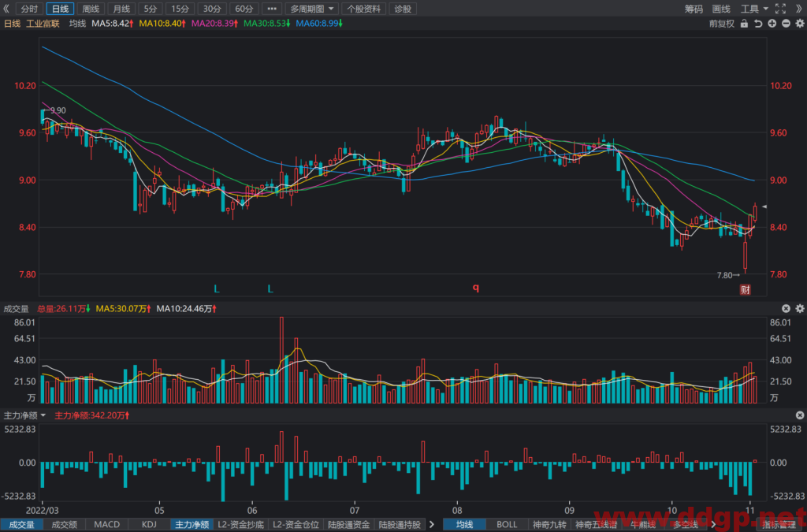Select MACD indicator tab
807x532 pixels.
107,524
